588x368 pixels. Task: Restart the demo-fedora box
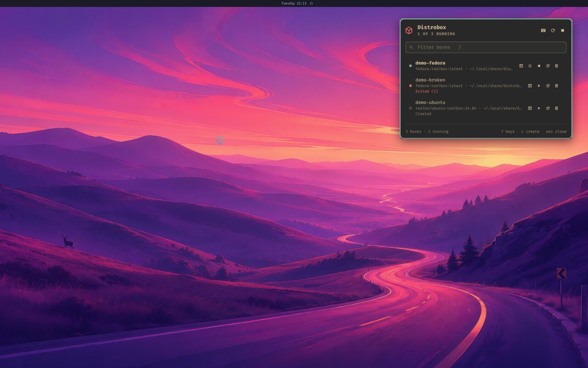pyautogui.click(x=530, y=66)
